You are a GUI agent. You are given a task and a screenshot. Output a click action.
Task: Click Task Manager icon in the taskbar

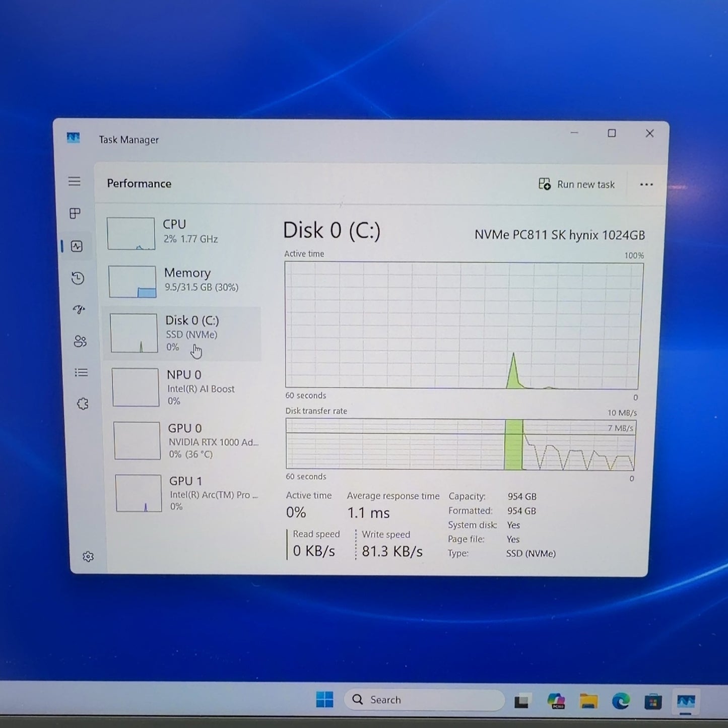pos(686,701)
